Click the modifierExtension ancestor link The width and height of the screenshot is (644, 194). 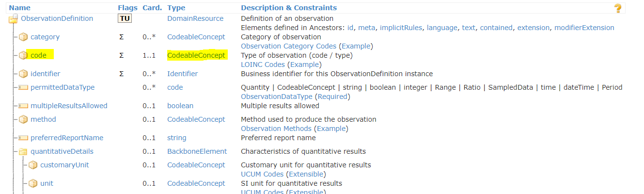[584, 28]
